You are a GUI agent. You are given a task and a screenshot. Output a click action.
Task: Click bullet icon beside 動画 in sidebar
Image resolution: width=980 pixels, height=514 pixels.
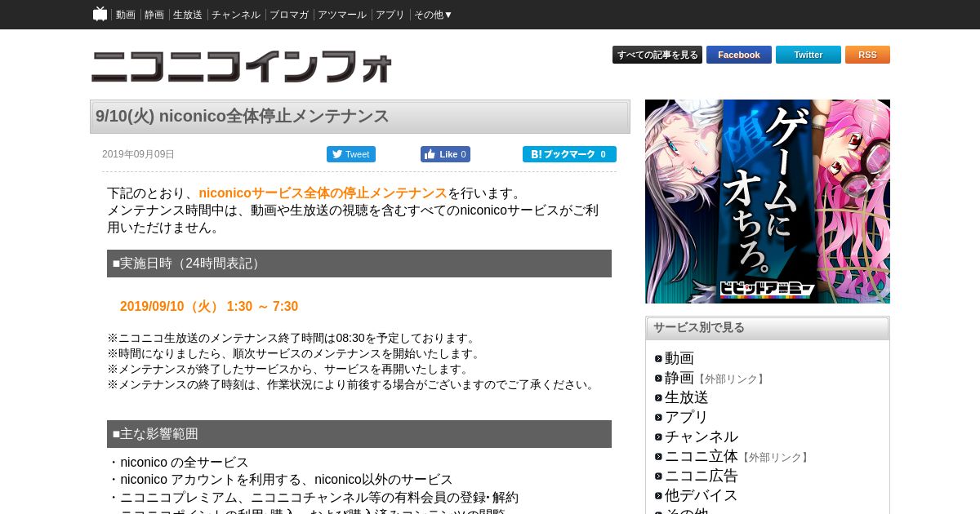(658, 359)
